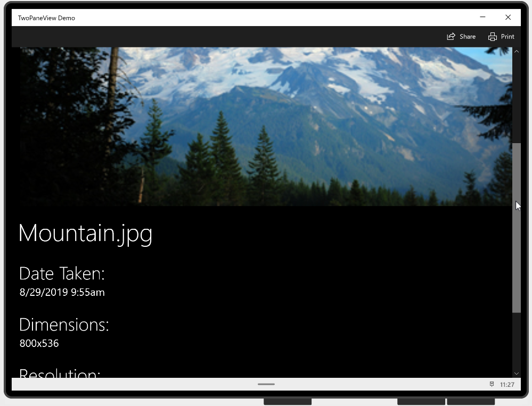This screenshot has height=406, width=532.
Task: Click the Print printer icon
Action: coord(492,37)
